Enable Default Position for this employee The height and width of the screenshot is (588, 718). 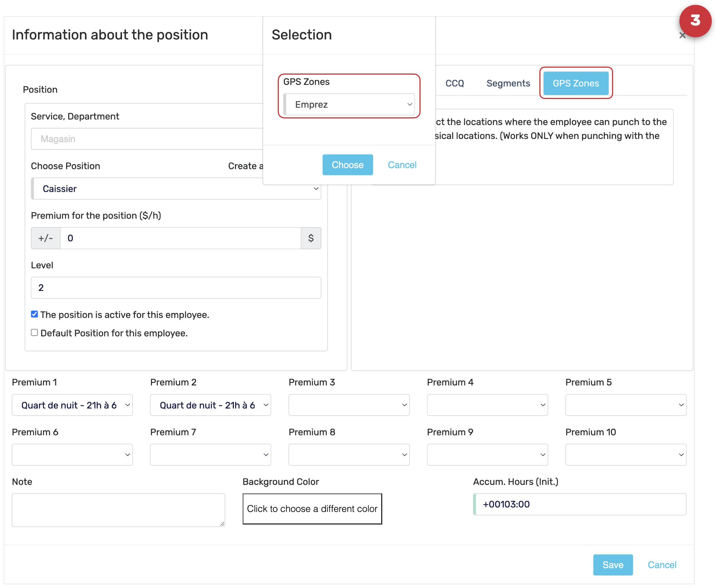[34, 333]
